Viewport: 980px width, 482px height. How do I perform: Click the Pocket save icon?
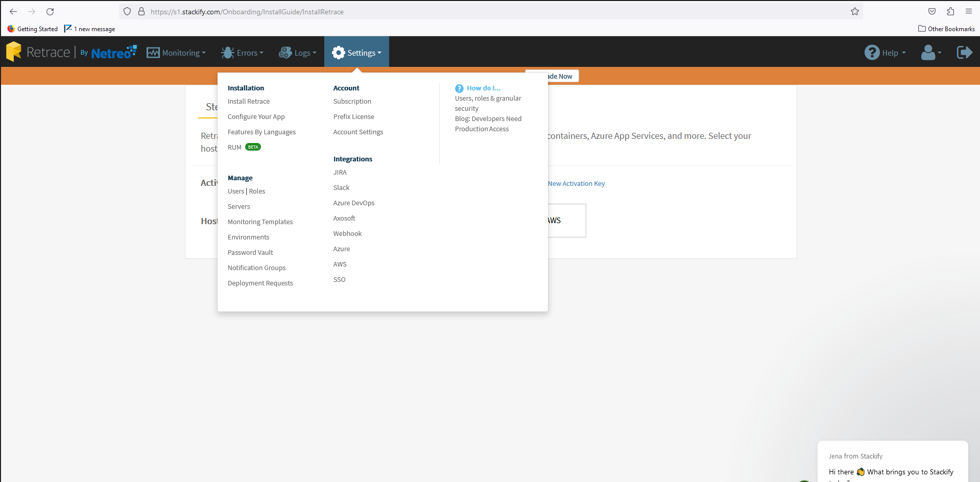click(932, 11)
